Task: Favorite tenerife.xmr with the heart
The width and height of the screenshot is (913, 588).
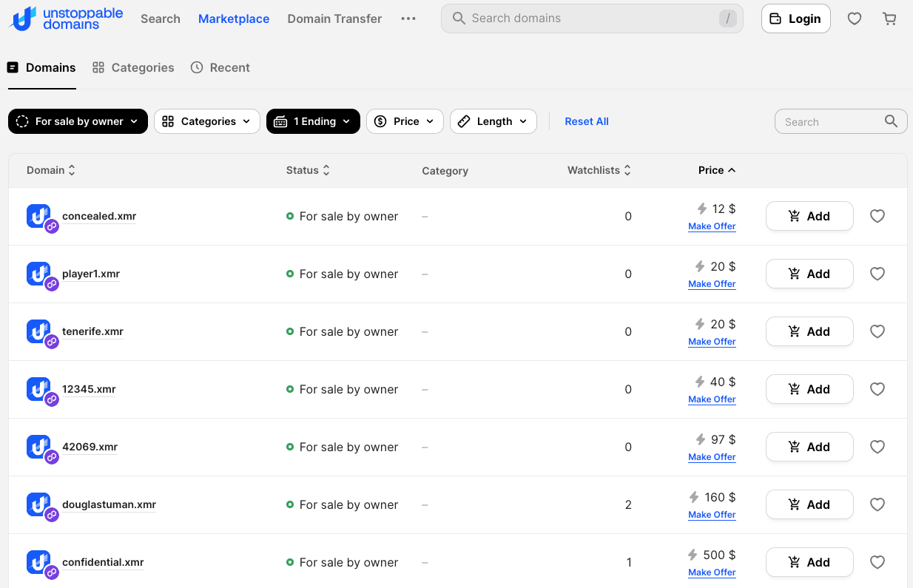Action: pos(877,331)
